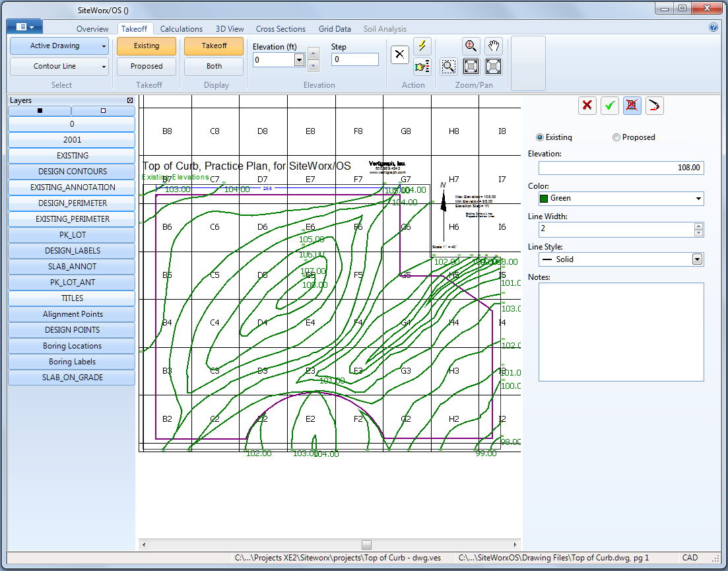The width and height of the screenshot is (728, 571).
Task: Open the Contour Line dropdown
Action: [59, 67]
